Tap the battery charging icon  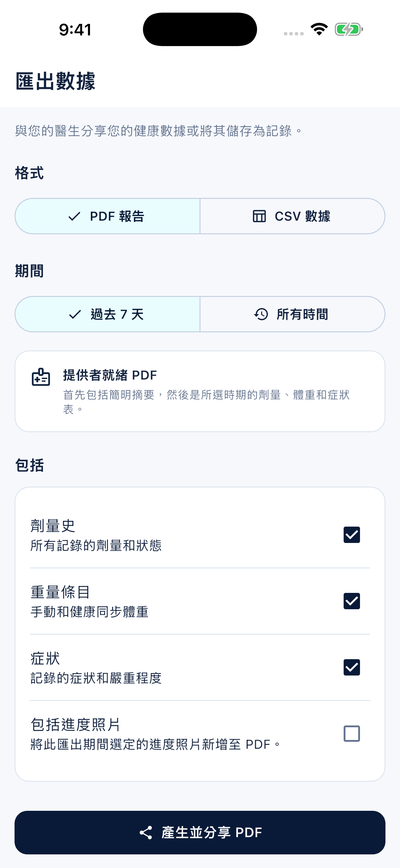349,29
